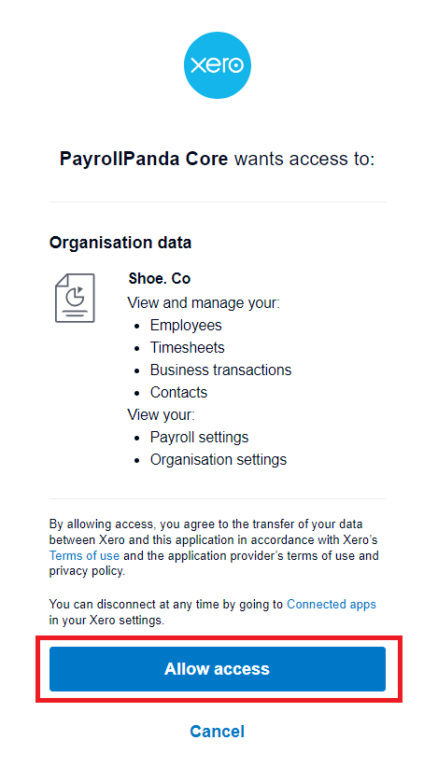Click the 'wants access to:' heading text
The height and width of the screenshot is (768, 438).
tap(304, 159)
